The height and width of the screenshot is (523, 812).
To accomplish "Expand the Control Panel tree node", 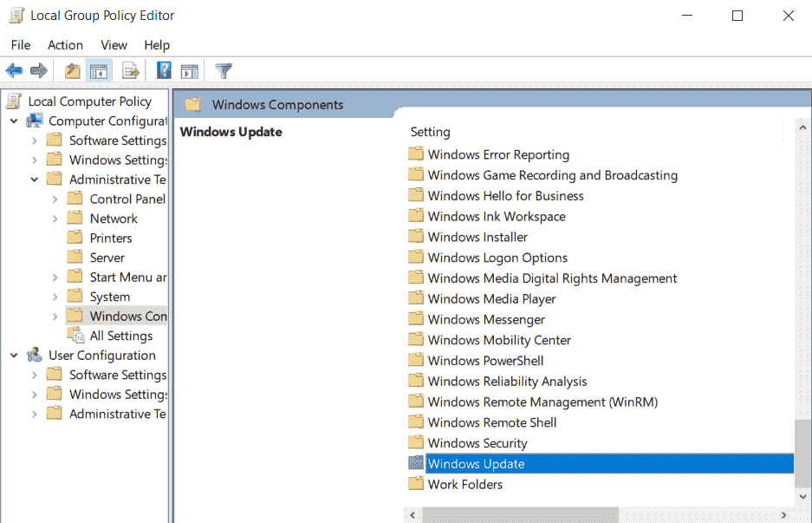I will point(55,199).
